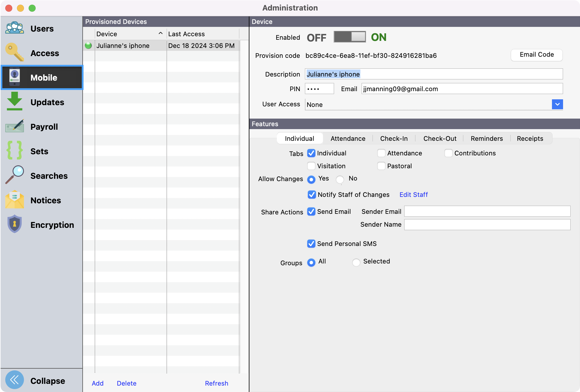The width and height of the screenshot is (580, 392).
Task: Switch to the Check-In features tab
Action: (x=394, y=138)
